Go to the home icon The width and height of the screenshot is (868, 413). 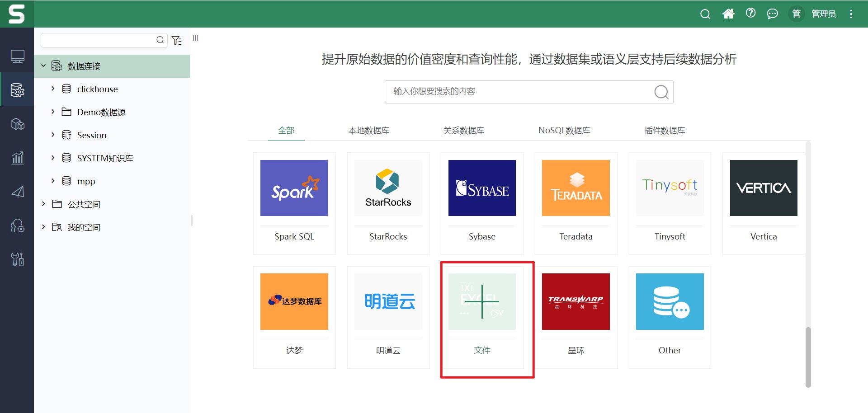[728, 14]
